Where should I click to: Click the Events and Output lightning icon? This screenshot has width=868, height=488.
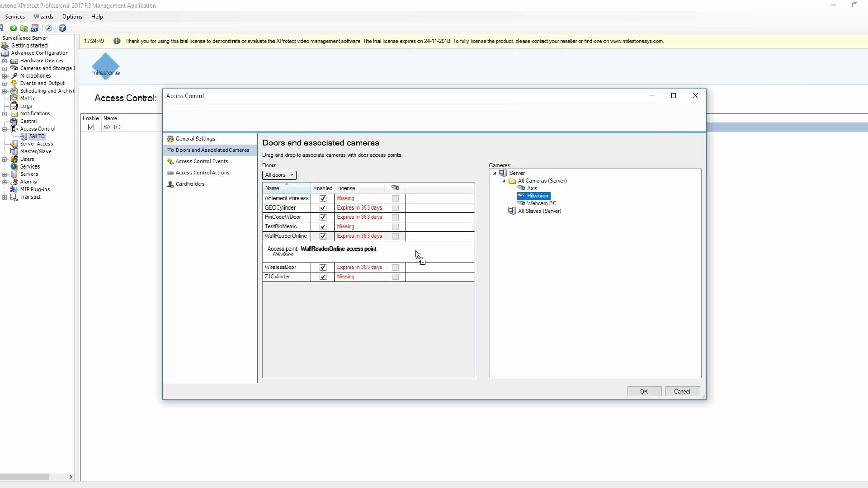tap(14, 83)
